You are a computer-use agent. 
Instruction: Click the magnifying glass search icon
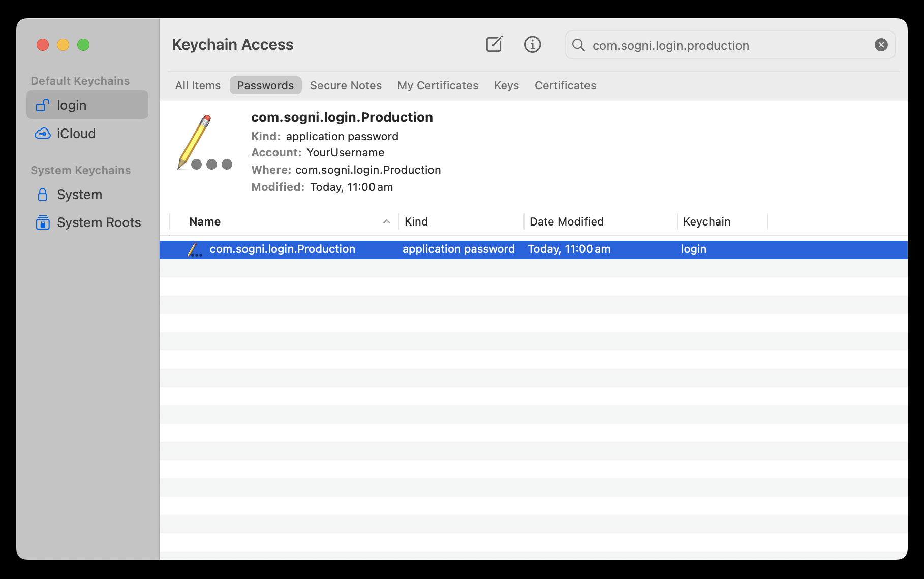tap(578, 45)
